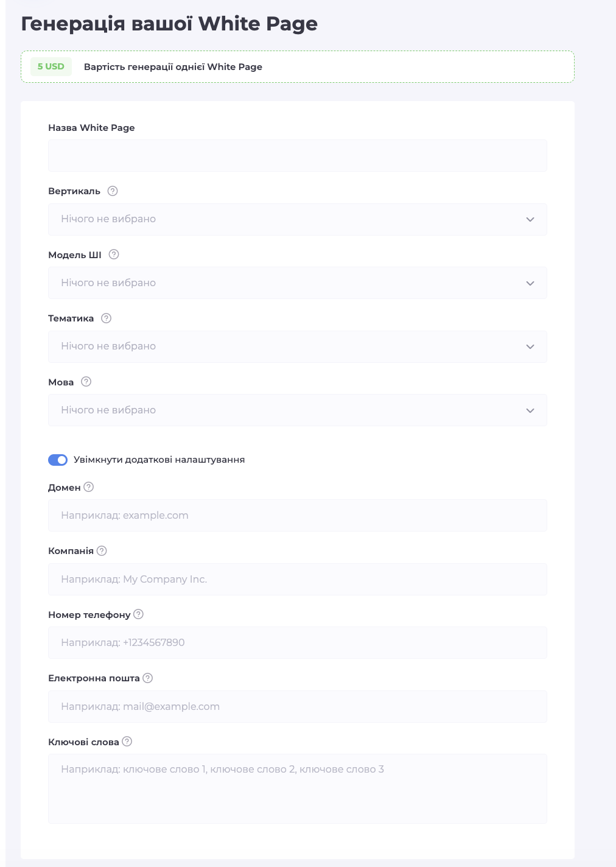
Task: Click the Номер телефону help icon
Action: coord(139,614)
